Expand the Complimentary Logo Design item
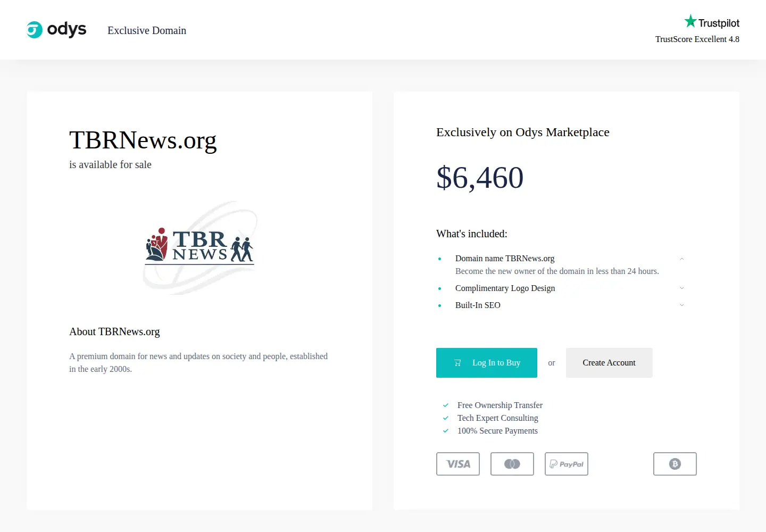 tap(681, 288)
